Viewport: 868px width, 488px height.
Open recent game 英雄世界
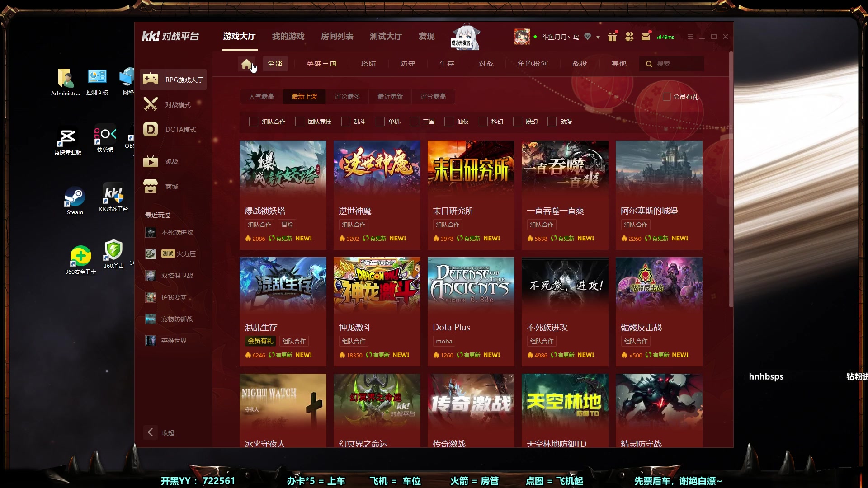tap(173, 341)
